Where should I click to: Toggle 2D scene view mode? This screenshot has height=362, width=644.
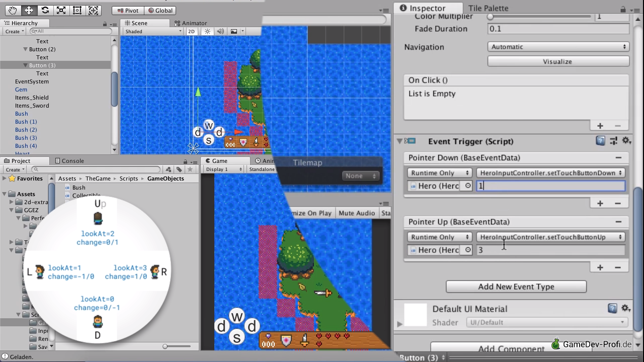(191, 31)
